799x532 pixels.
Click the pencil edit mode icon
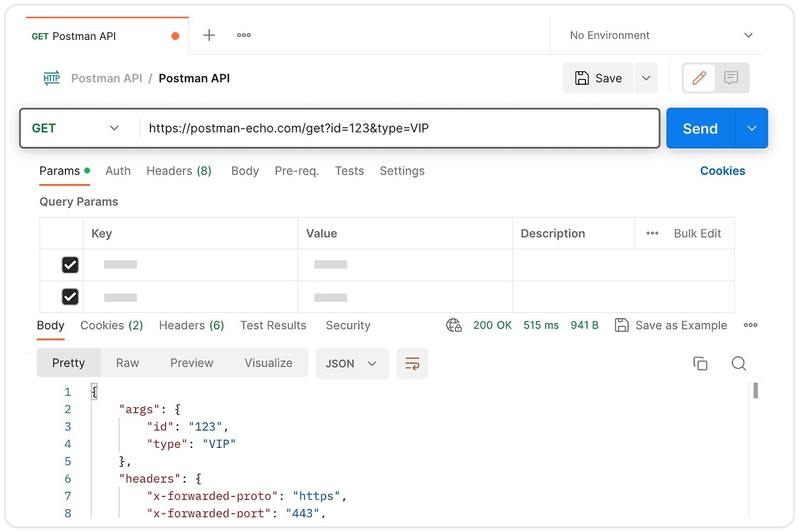pyautogui.click(x=699, y=78)
